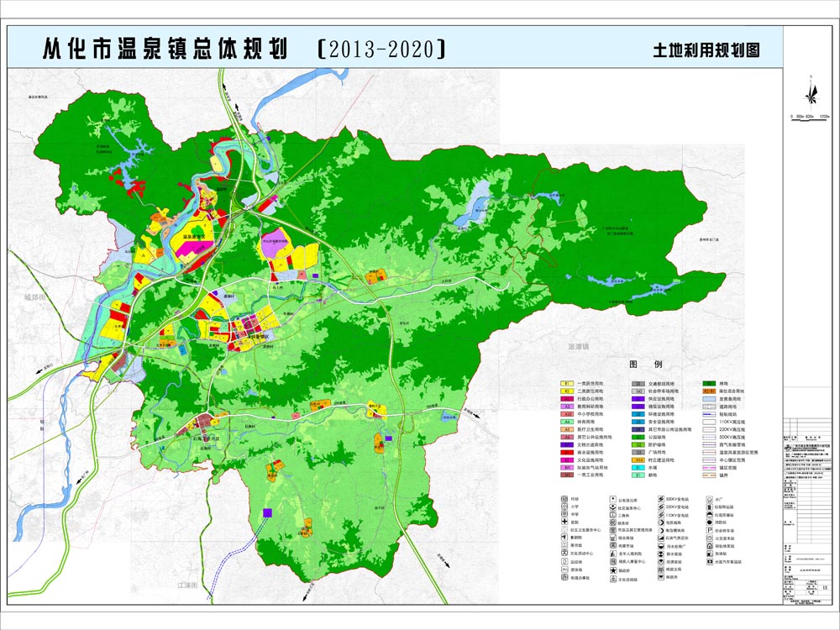Click the north arrow compass symbol
The height and width of the screenshot is (630, 840).
(812, 95)
